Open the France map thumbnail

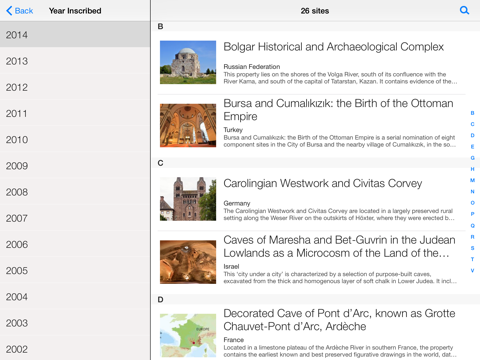pos(188,335)
